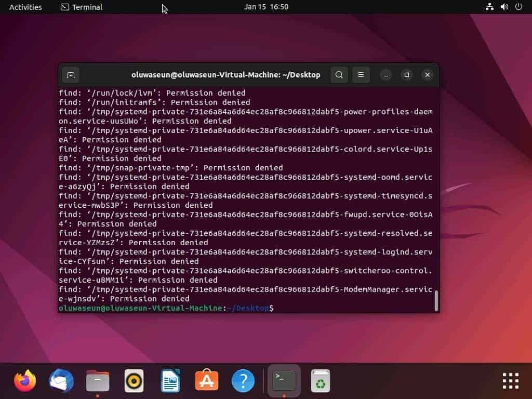Click the power icon in the top bar
This screenshot has width=532, height=399.
[x=518, y=7]
